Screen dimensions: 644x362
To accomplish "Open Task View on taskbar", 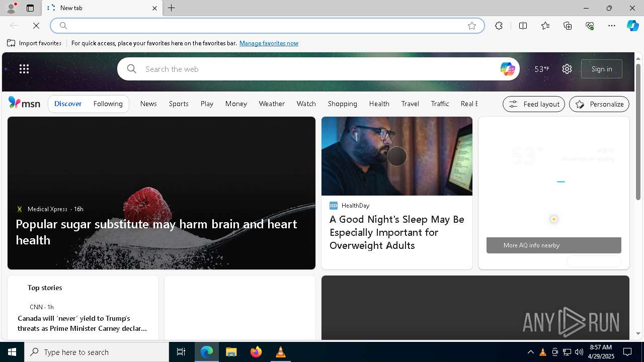I will tap(181, 352).
